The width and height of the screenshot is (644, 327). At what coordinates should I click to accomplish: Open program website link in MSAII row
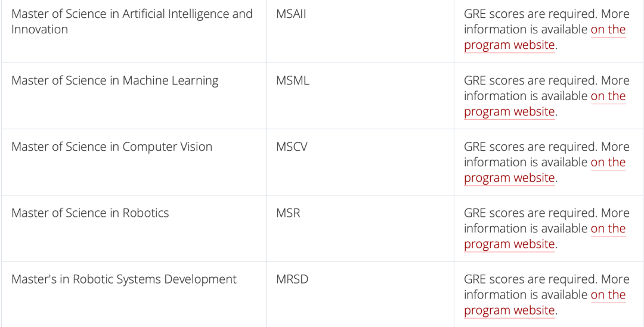coord(509,45)
